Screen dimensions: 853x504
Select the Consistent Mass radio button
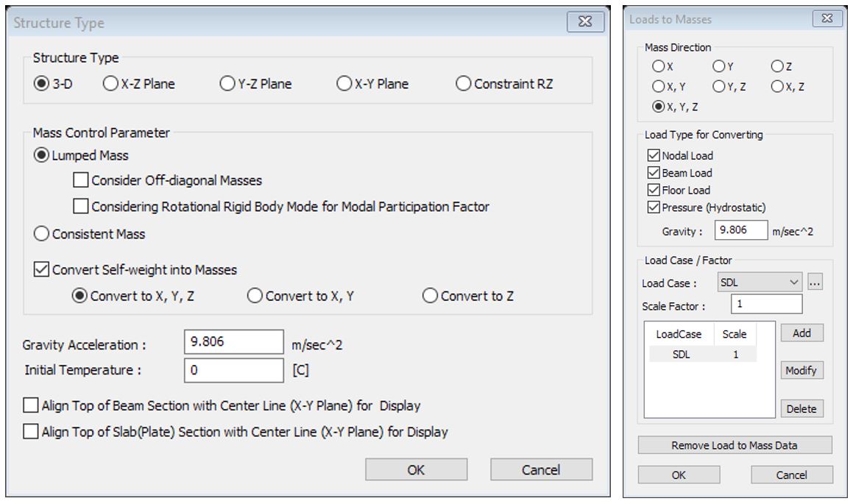click(41, 234)
